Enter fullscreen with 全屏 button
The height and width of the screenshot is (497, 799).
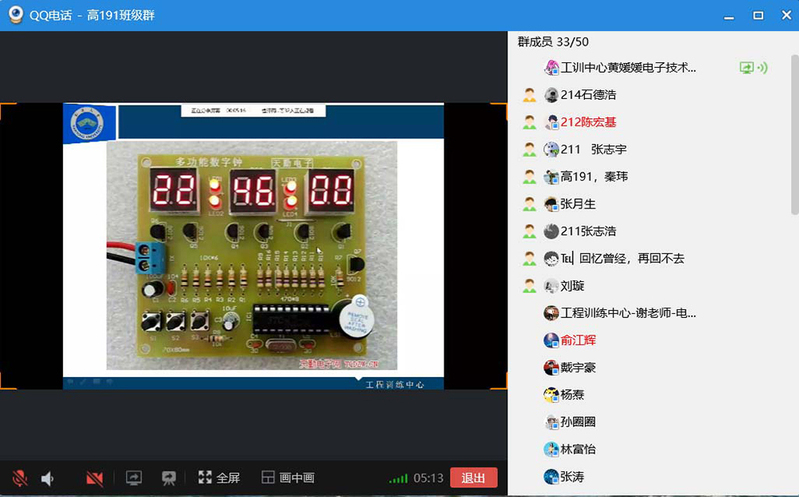[219, 478]
